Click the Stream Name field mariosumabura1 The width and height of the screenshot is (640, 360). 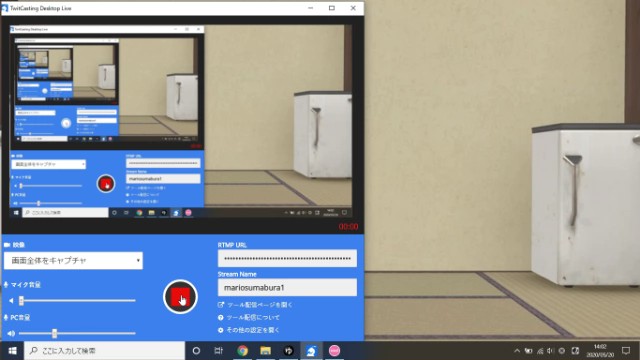tap(287, 287)
